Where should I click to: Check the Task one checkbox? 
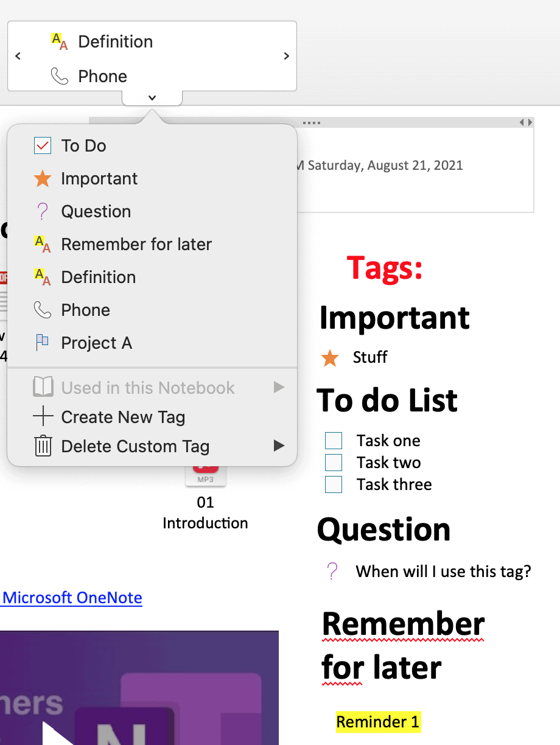pyautogui.click(x=334, y=440)
